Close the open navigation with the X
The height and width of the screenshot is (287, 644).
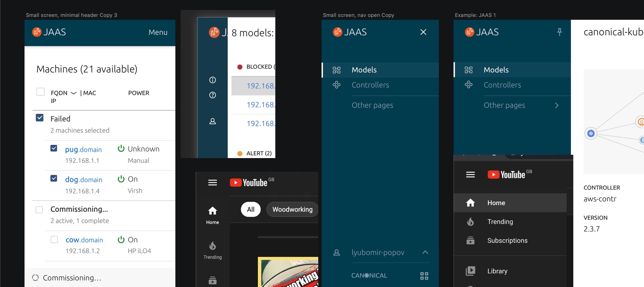pyautogui.click(x=423, y=32)
